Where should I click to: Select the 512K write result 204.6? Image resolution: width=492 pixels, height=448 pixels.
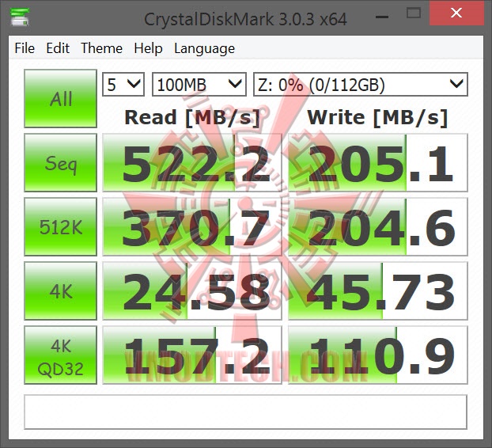tap(378, 226)
